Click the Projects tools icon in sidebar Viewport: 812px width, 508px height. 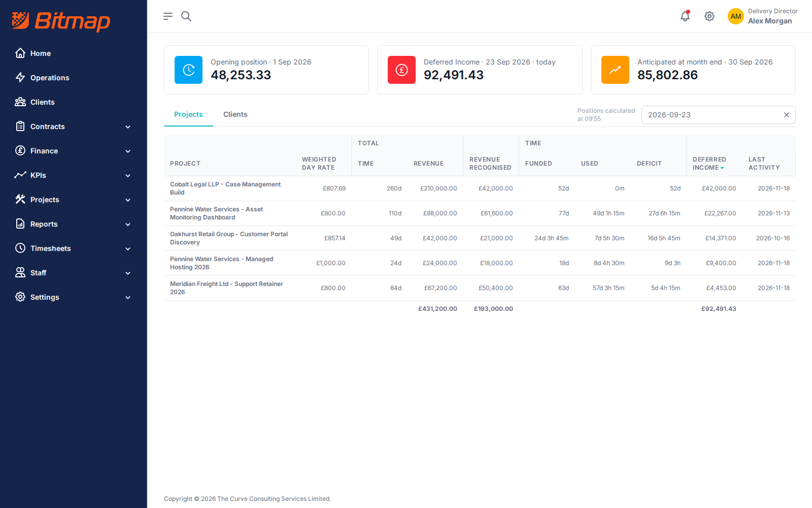tap(20, 199)
